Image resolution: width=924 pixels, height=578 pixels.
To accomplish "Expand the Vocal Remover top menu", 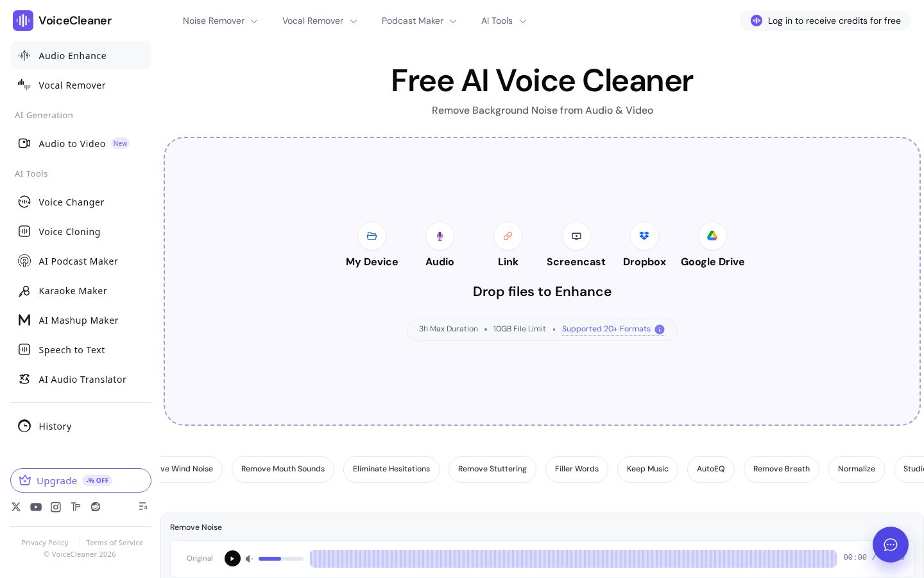I will tap(320, 21).
